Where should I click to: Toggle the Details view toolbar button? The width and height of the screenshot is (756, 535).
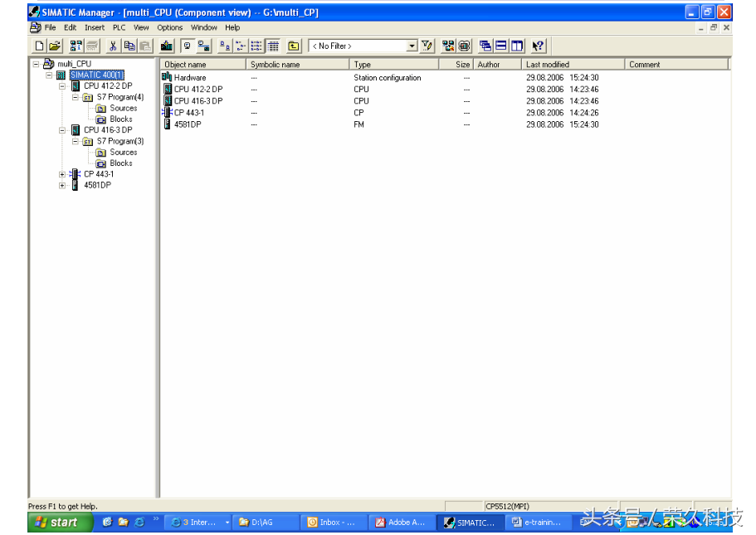(273, 46)
